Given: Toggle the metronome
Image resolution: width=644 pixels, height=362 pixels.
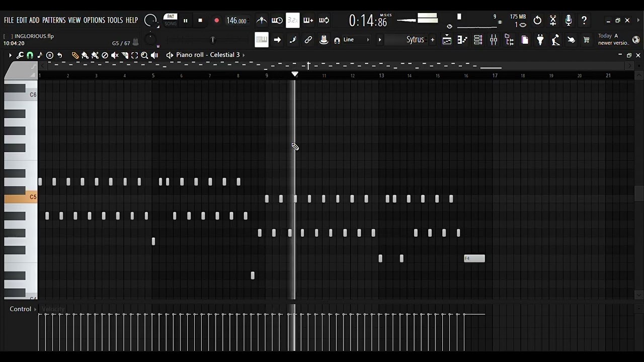Looking at the screenshot, I should [x=262, y=21].
